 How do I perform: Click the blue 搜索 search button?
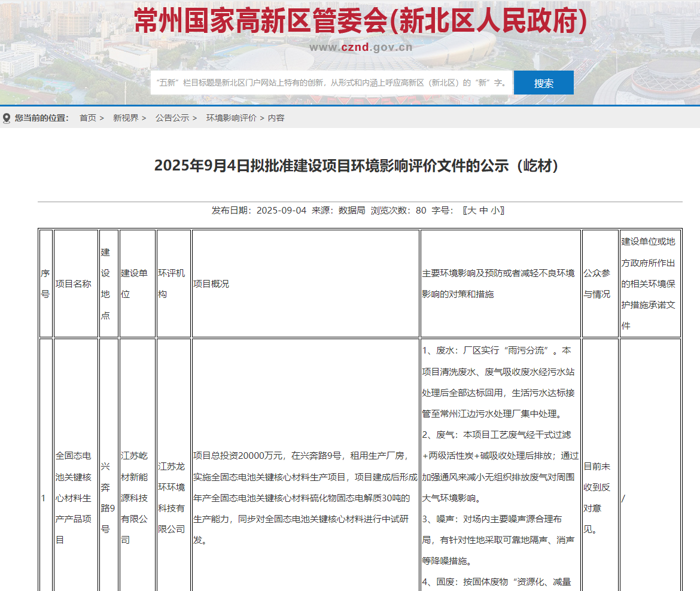click(x=543, y=83)
